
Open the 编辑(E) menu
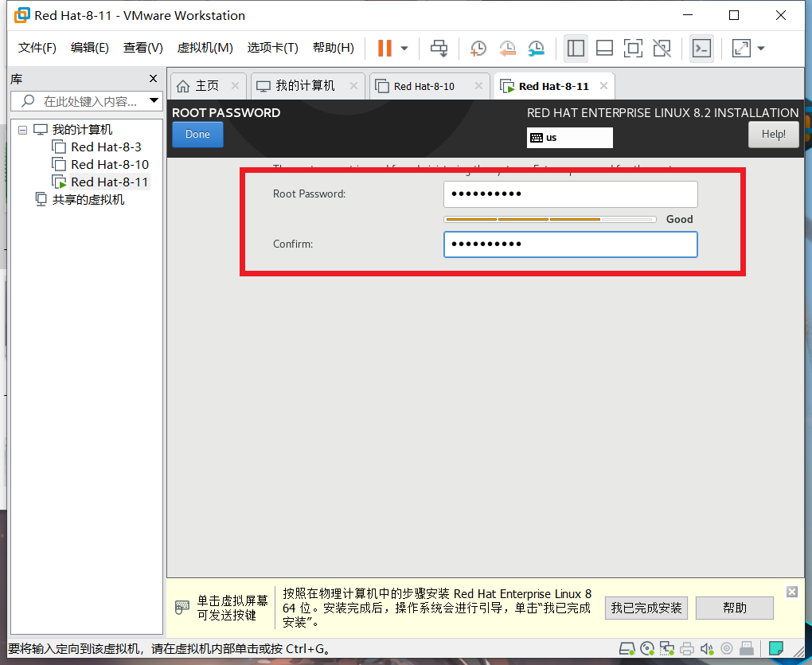click(x=90, y=48)
